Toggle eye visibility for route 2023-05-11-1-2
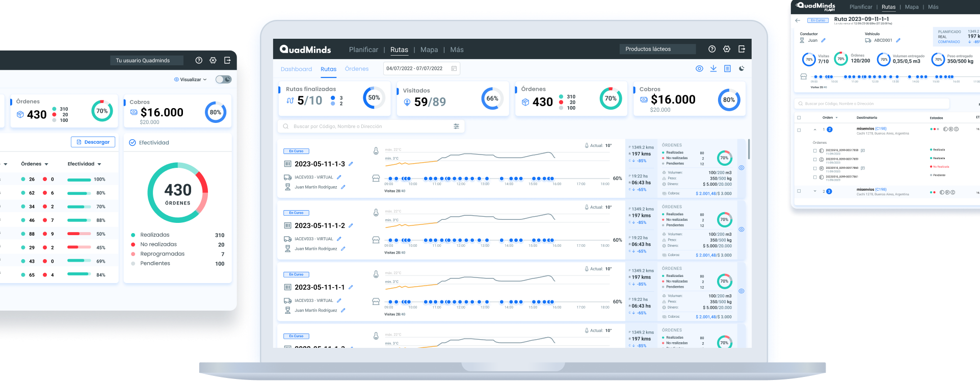This screenshot has width=980, height=381. point(741,230)
